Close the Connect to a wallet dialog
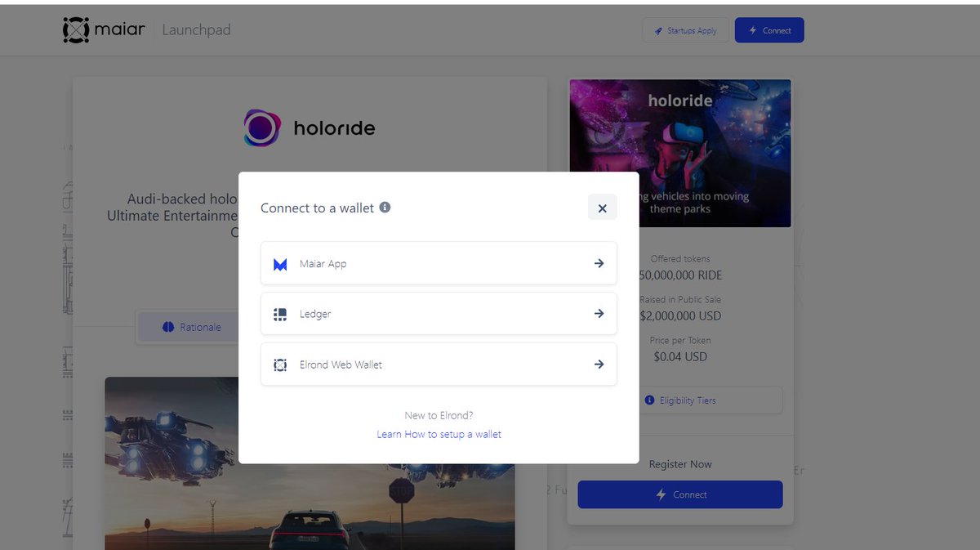The width and height of the screenshot is (980, 550). coord(602,208)
